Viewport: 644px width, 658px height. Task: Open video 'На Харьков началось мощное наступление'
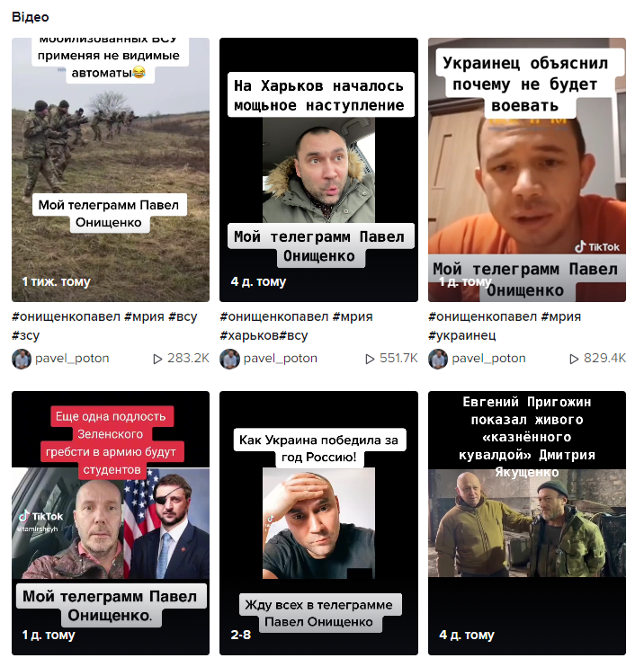click(x=318, y=170)
